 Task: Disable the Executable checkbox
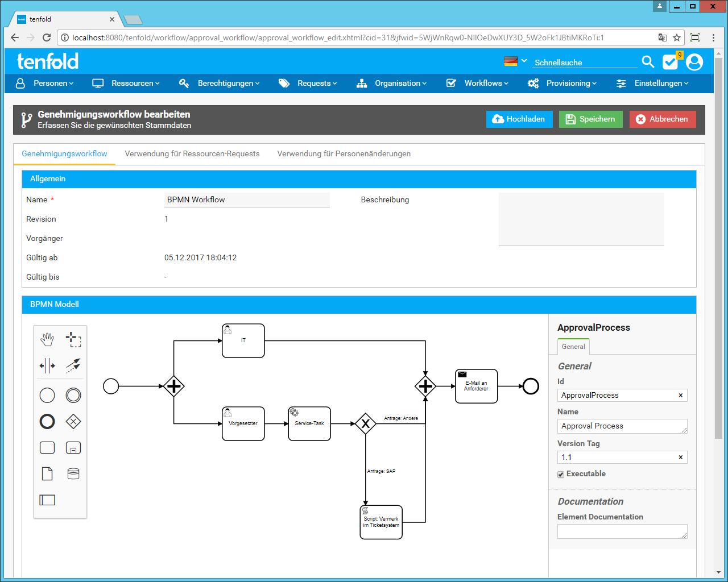click(x=561, y=474)
